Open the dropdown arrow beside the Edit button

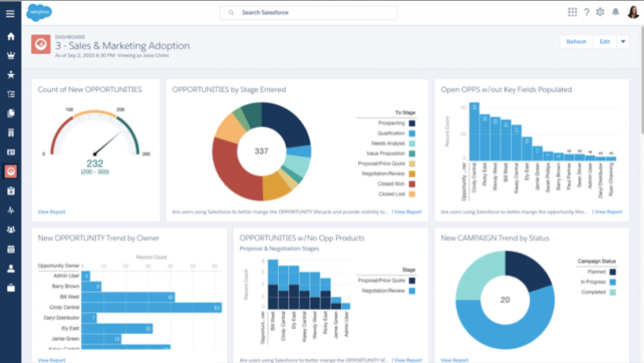[623, 42]
